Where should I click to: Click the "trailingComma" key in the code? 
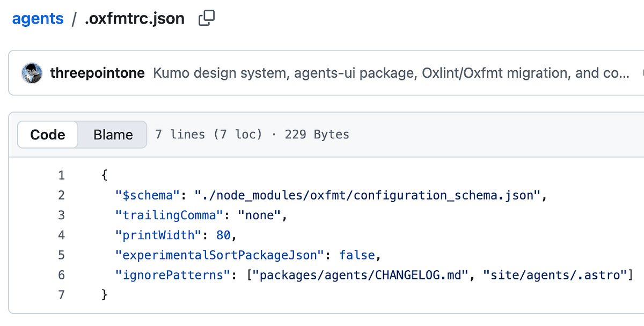click(169, 215)
